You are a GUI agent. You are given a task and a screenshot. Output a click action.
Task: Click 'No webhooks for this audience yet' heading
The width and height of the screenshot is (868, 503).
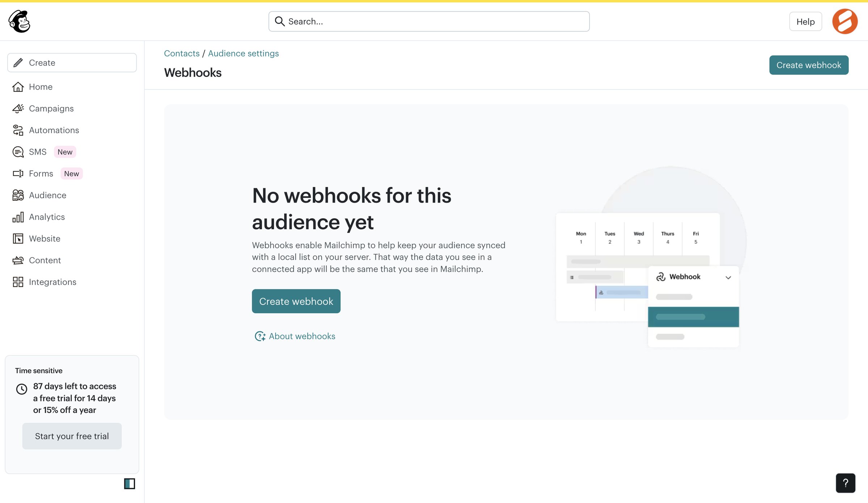pyautogui.click(x=352, y=209)
